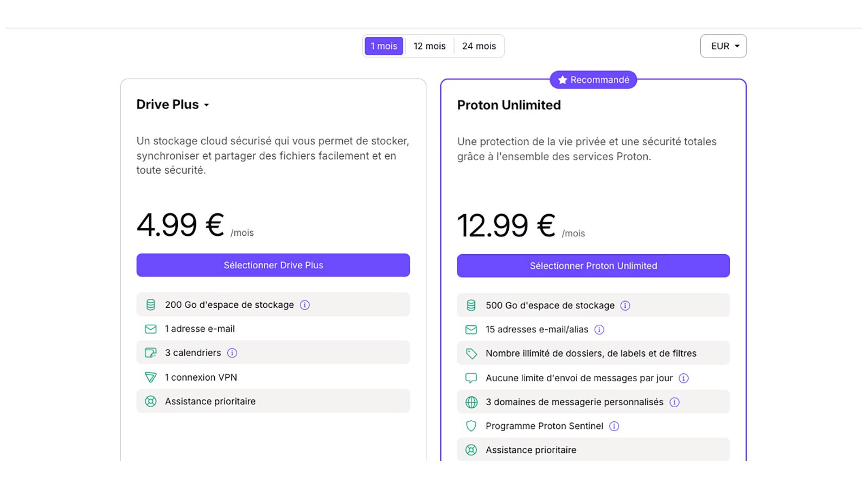This screenshot has height=488, width=868.
Task: Click the VPN icon by 1 connexion VPN
Action: (x=151, y=377)
